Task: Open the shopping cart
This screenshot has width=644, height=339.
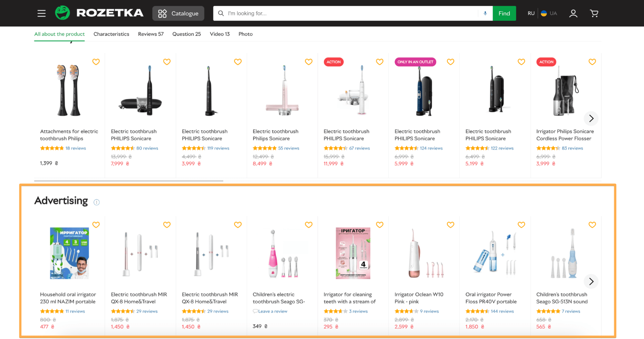Action: click(x=594, y=14)
